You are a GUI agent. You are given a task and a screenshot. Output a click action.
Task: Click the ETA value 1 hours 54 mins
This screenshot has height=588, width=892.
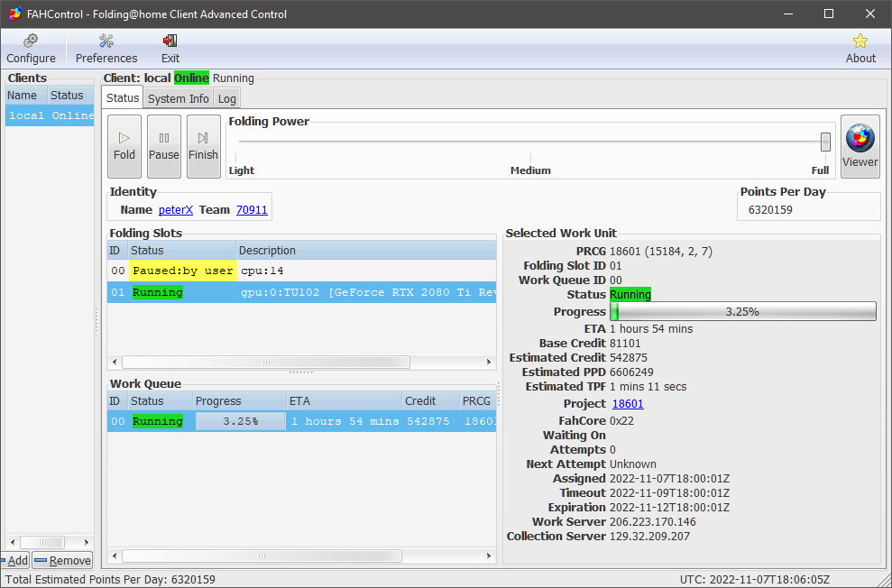[651, 328]
